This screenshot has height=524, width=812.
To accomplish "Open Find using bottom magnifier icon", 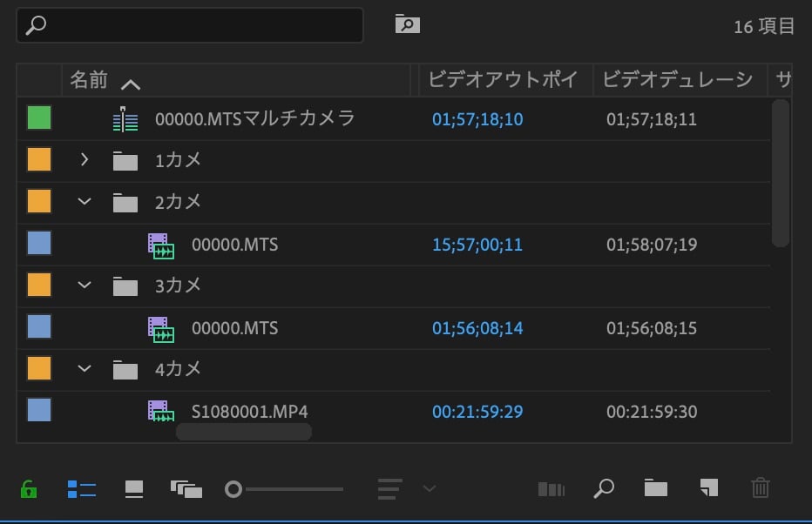I will [603, 489].
